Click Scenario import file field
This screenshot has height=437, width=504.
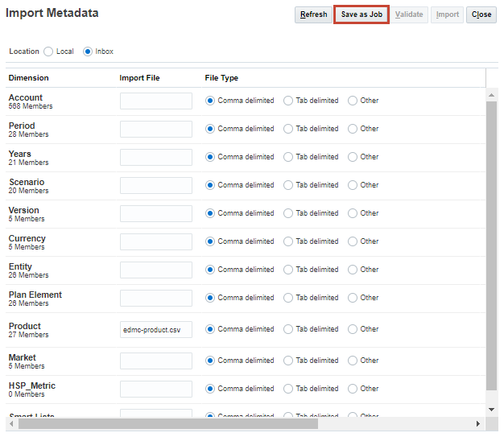(x=156, y=185)
